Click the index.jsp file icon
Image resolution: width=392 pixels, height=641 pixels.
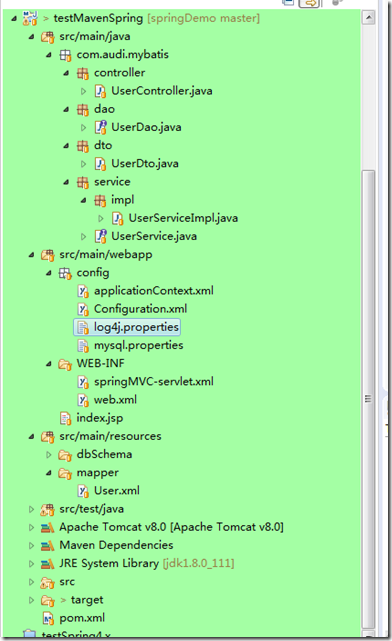point(65,418)
